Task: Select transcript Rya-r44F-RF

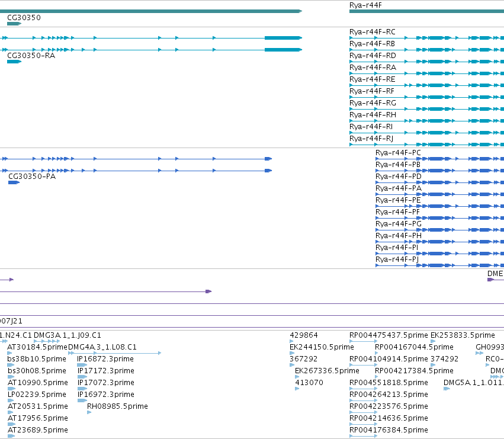Action: coord(371,91)
